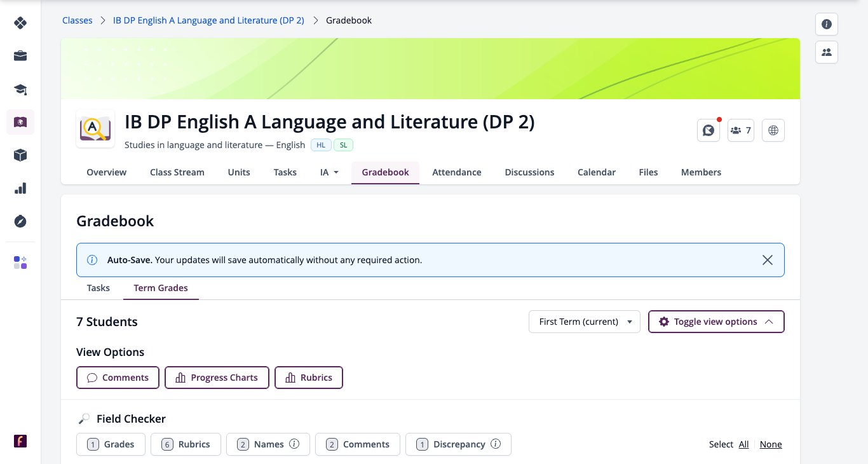Expand the IA dropdown tab
The width and height of the screenshot is (868, 464).
[x=329, y=172]
